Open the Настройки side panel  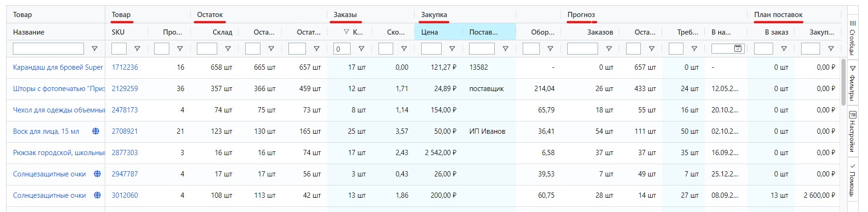[852, 131]
